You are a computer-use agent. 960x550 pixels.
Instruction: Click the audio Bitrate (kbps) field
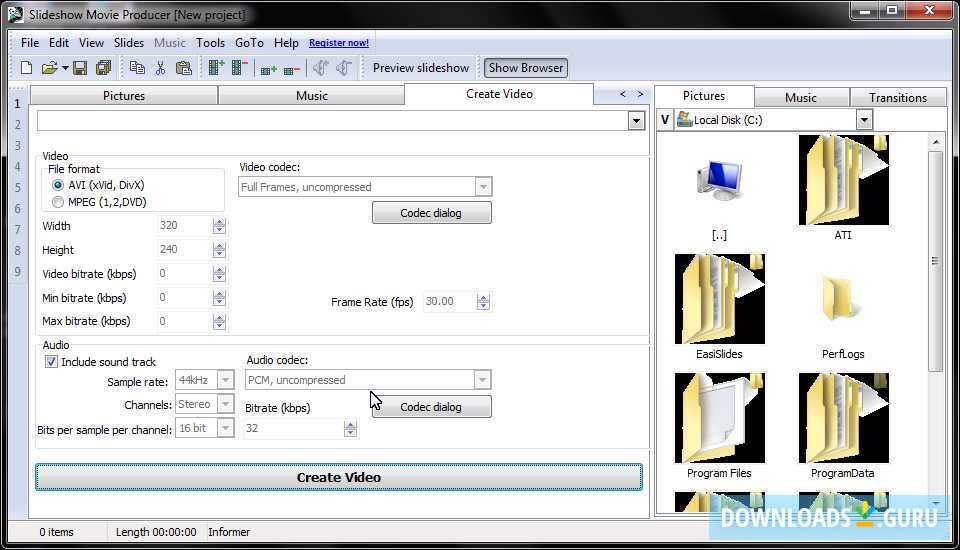click(294, 428)
